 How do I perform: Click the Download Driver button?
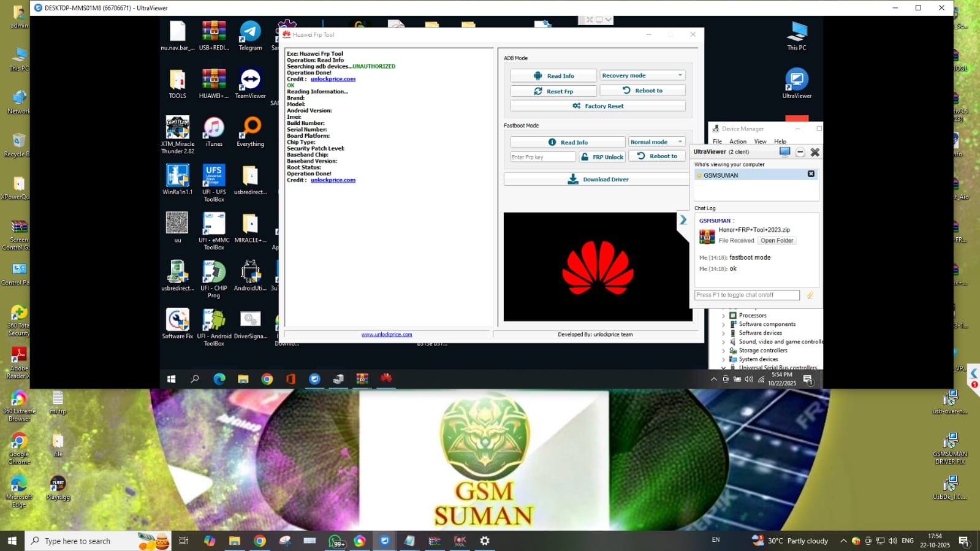(598, 180)
